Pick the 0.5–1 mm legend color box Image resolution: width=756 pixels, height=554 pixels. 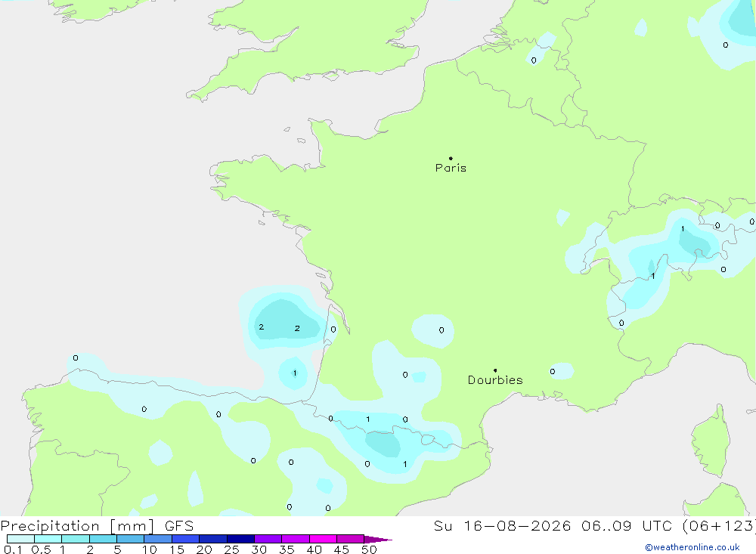[x=48, y=539]
